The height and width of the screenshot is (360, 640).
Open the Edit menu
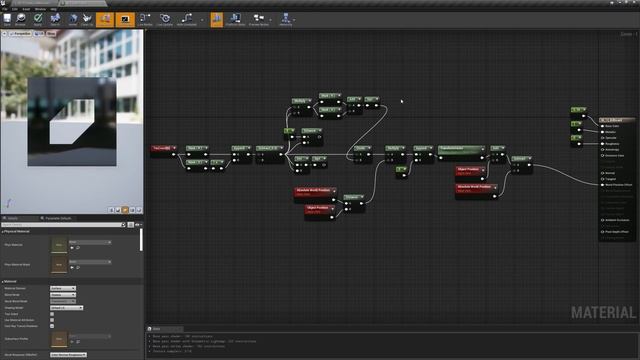[15, 9]
